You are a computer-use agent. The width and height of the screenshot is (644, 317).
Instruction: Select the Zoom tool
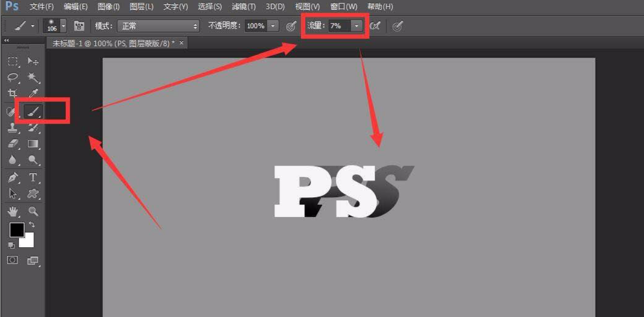(33, 211)
